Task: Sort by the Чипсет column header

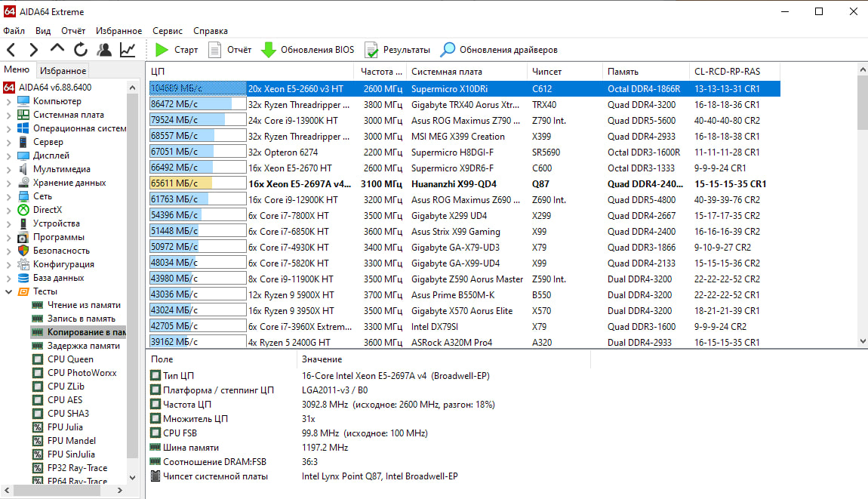Action: [x=565, y=72]
